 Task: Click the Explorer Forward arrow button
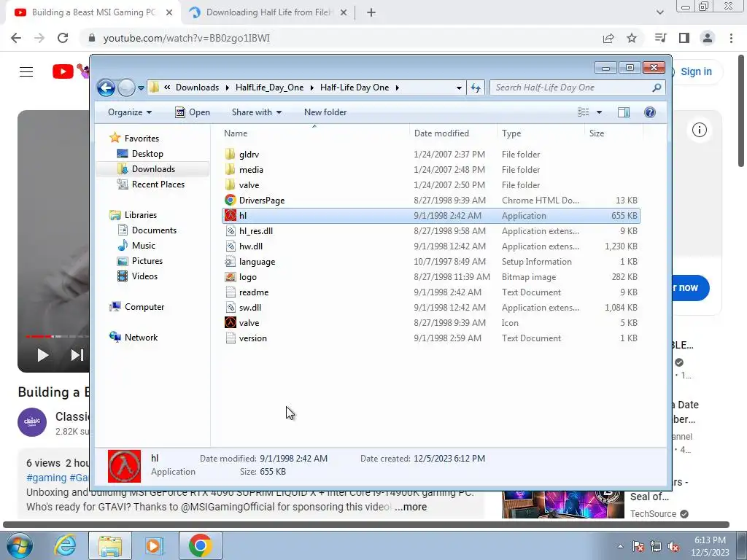pos(126,87)
